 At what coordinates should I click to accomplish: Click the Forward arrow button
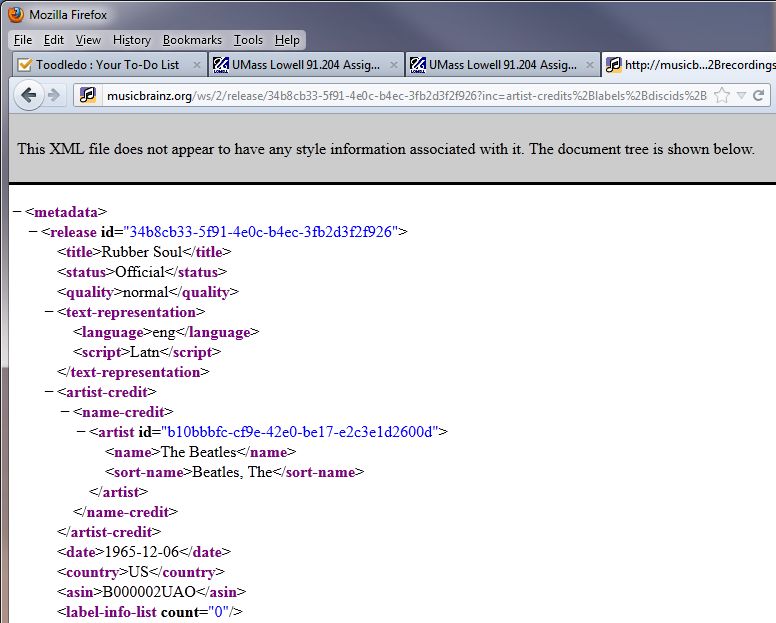54,95
